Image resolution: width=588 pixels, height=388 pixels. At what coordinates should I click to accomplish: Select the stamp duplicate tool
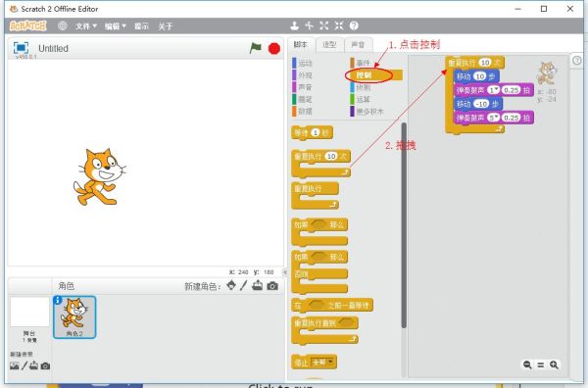(x=295, y=25)
